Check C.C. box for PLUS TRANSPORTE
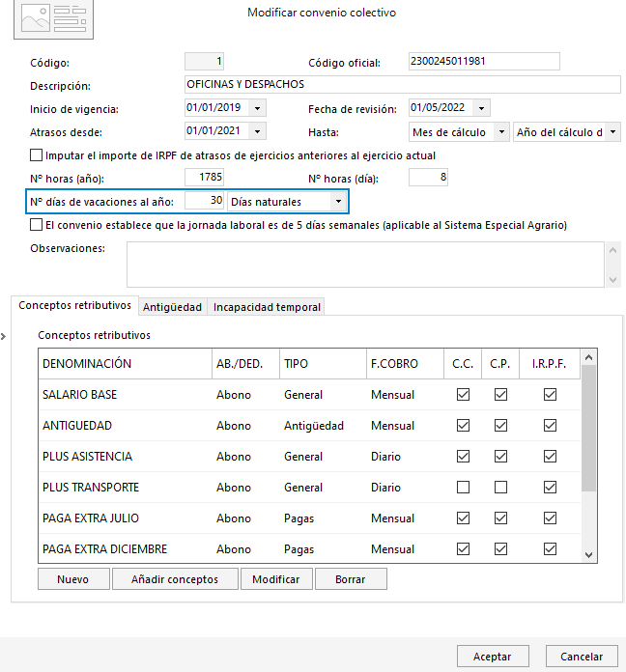Viewport: 626px width, 672px height. pos(463,488)
